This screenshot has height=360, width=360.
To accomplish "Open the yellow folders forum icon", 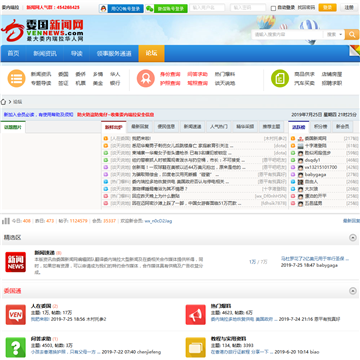I will pyautogui.click(x=196, y=348).
